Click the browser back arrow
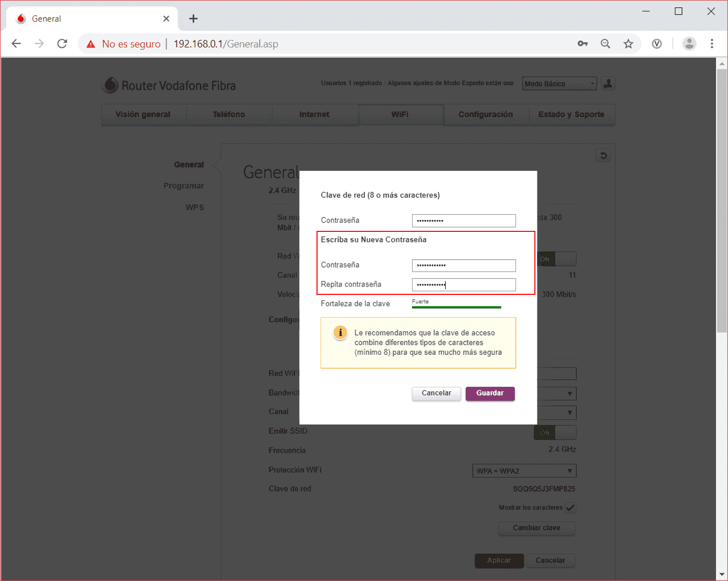Screen dimensions: 728x581 click(x=17, y=44)
